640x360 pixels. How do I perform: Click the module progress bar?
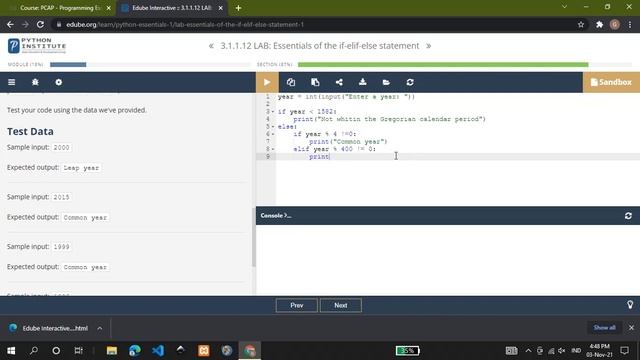coord(150,64)
